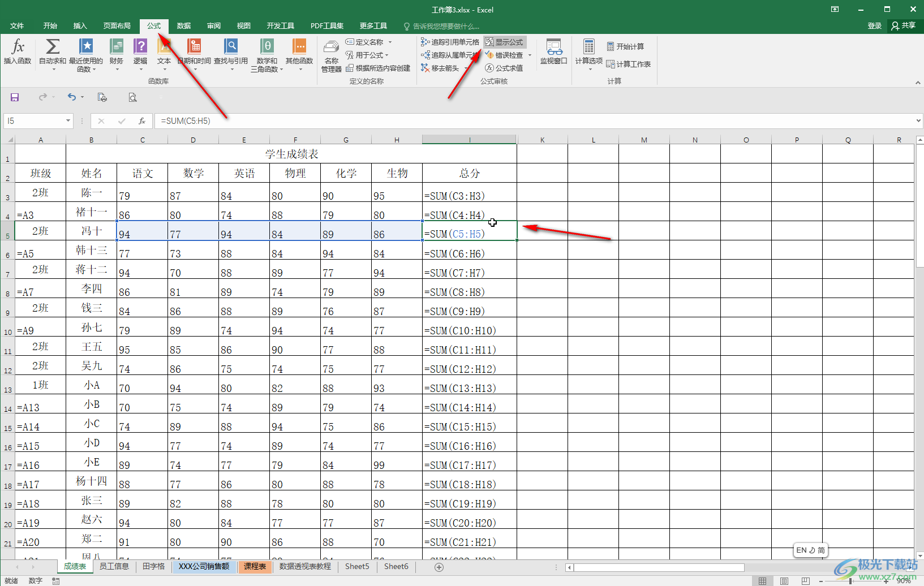Image resolution: width=924 pixels, height=586 pixels.
Task: Switch to the 页面布局 Page Layout tab
Action: click(x=117, y=26)
